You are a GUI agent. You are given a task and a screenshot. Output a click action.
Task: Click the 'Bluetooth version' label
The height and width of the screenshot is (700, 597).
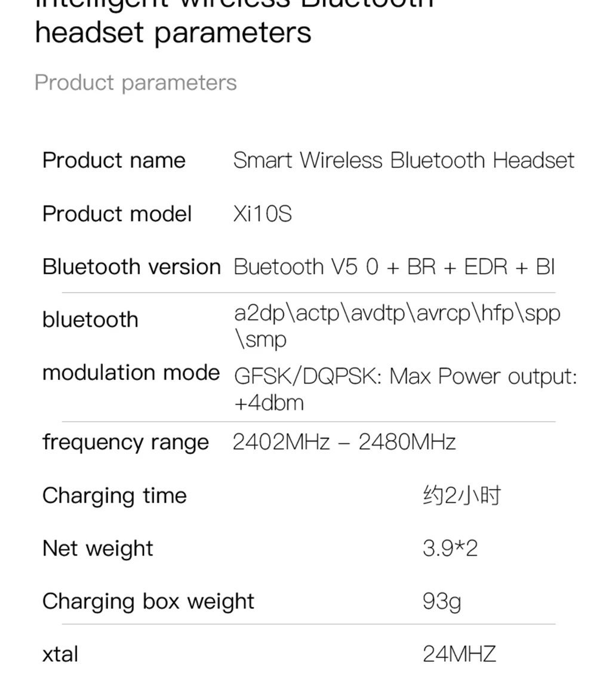[x=131, y=267]
